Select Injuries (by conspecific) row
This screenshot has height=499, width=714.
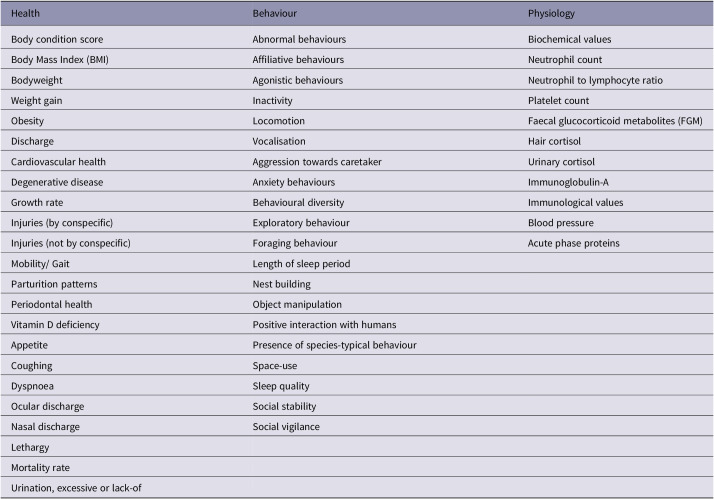357,223
